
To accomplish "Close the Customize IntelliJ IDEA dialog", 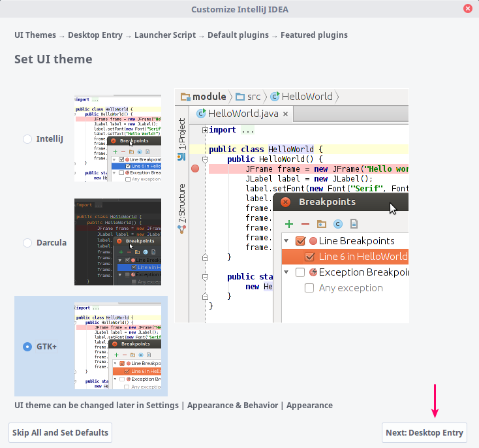I will click(468, 8).
